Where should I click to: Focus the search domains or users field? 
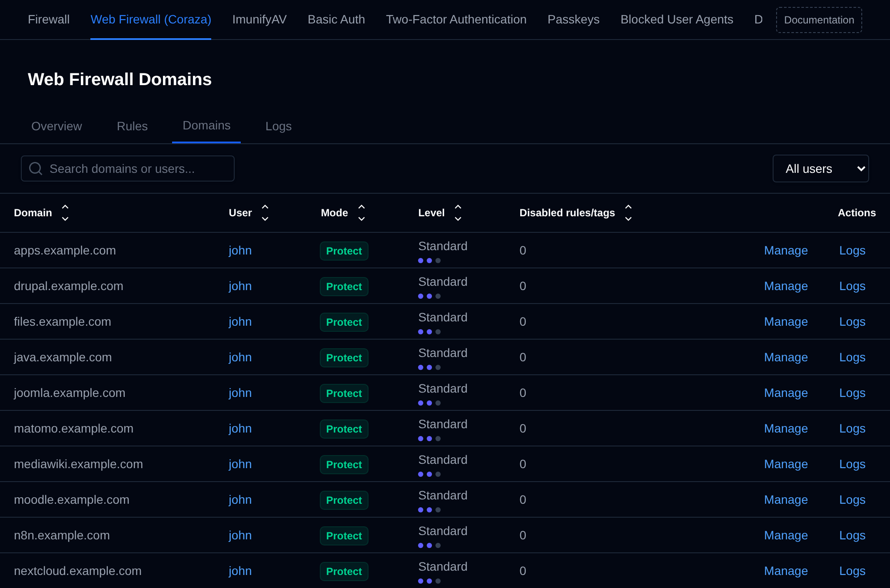pos(128,168)
